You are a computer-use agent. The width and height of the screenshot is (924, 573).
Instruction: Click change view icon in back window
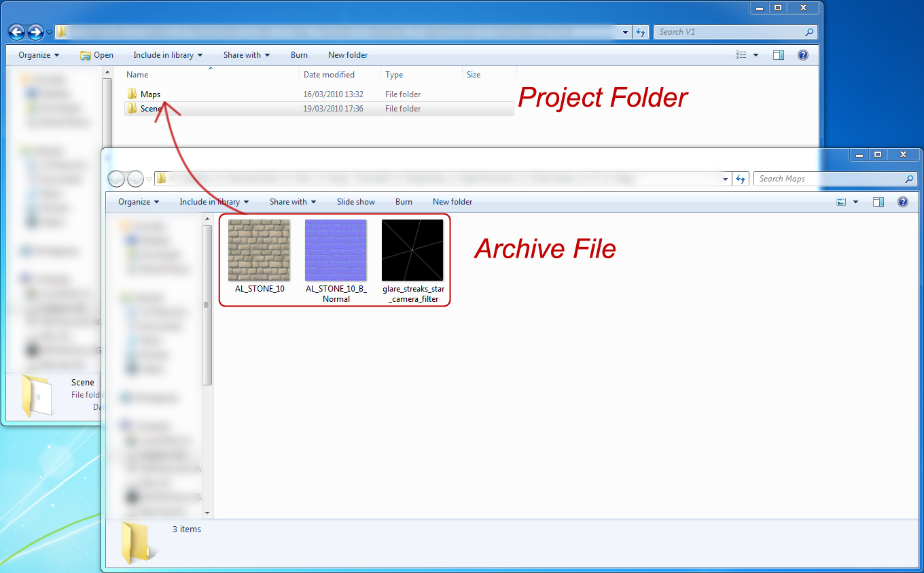pos(741,55)
